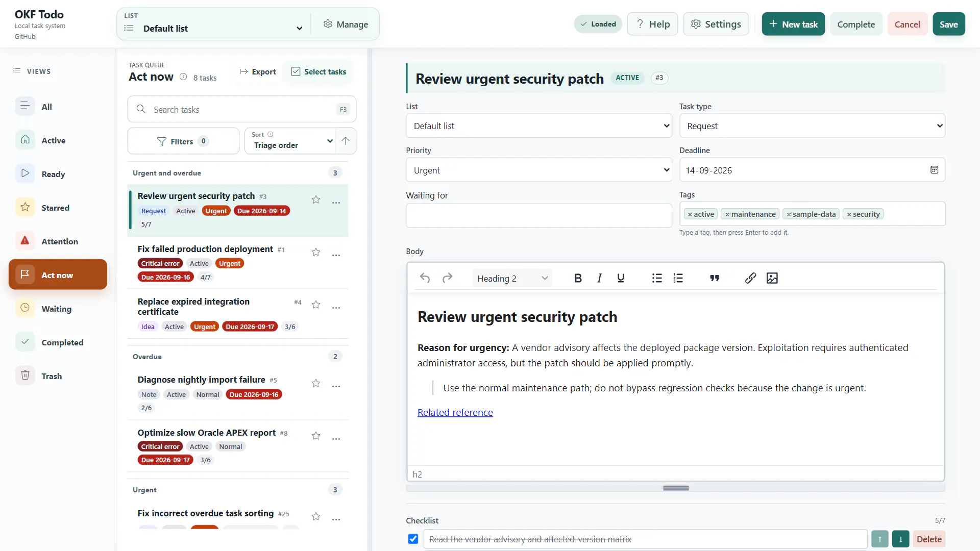The height and width of the screenshot is (551, 980).
Task: Insert an image into the body
Action: pyautogui.click(x=772, y=278)
